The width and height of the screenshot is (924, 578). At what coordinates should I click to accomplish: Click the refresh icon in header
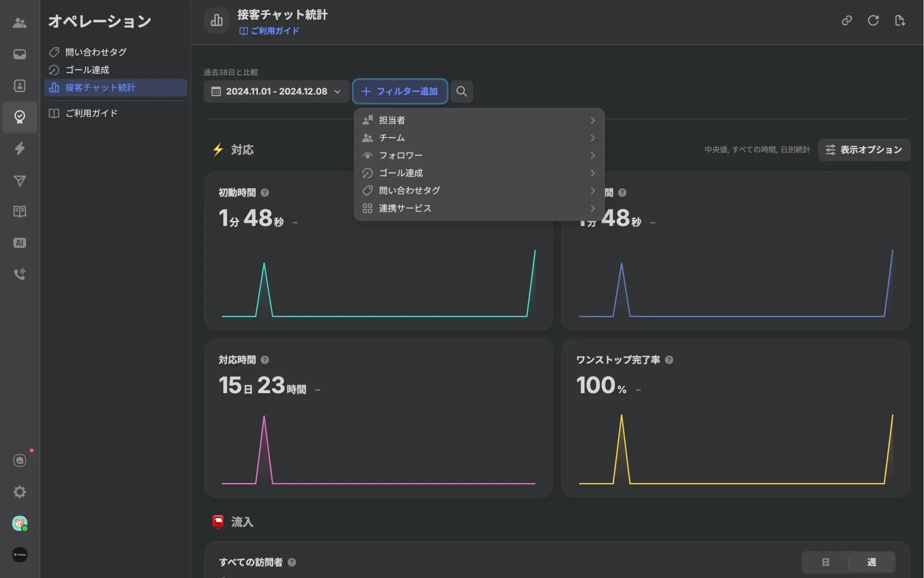[x=873, y=21]
